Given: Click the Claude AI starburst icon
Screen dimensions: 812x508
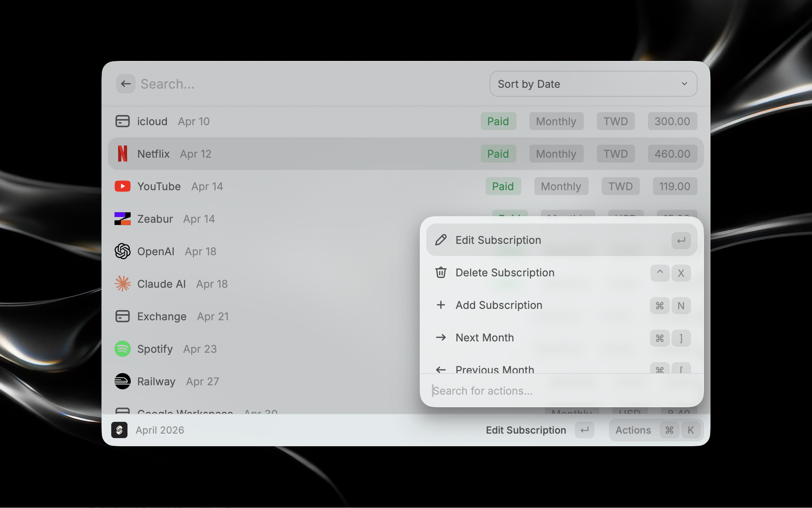Looking at the screenshot, I should click(122, 284).
